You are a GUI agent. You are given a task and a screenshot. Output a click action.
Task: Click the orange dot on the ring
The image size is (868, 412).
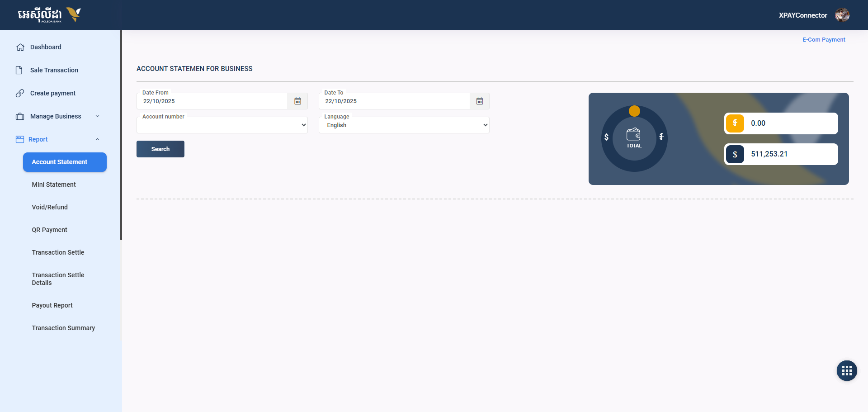click(x=634, y=111)
